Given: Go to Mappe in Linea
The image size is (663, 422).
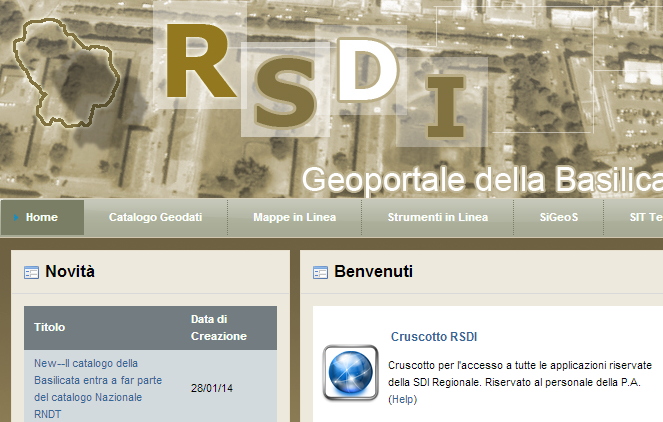Looking at the screenshot, I should click(x=295, y=217).
